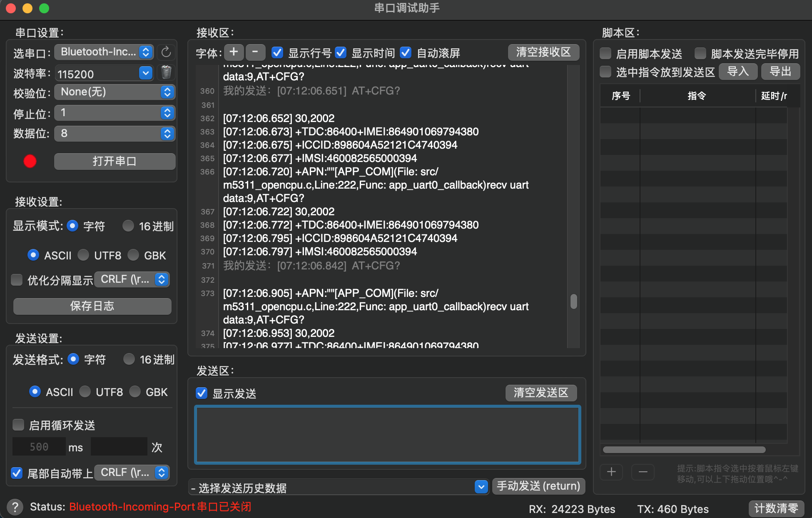Remove script row with minus button
Viewport: 812px width, 518px height.
(643, 472)
